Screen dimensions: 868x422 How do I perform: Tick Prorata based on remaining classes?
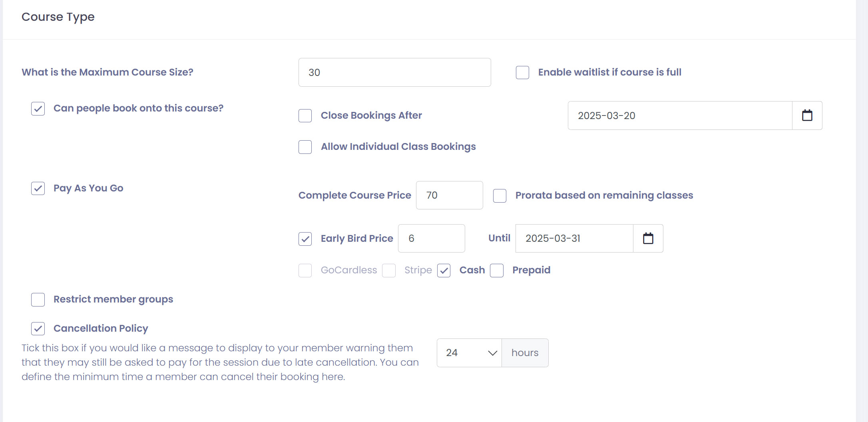[500, 196]
